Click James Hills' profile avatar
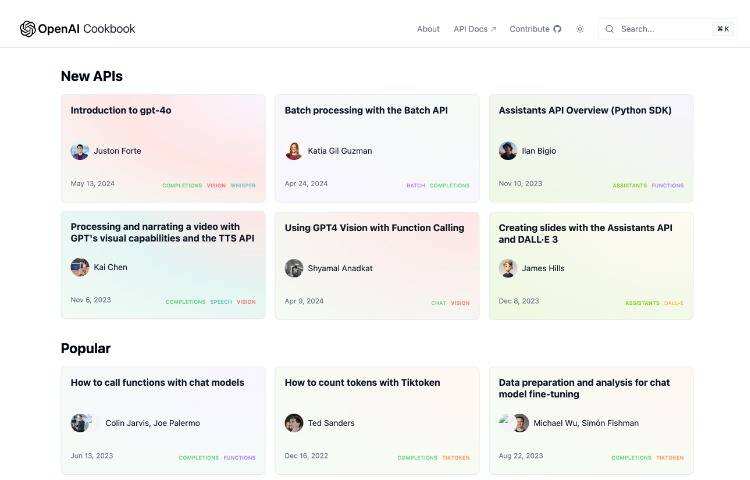The image size is (750, 480). point(508,268)
